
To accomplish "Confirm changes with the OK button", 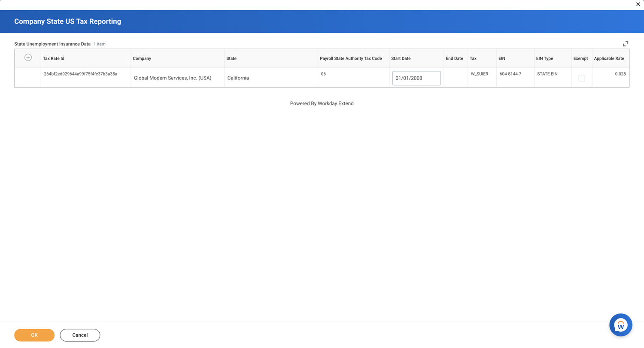I will [x=34, y=335].
